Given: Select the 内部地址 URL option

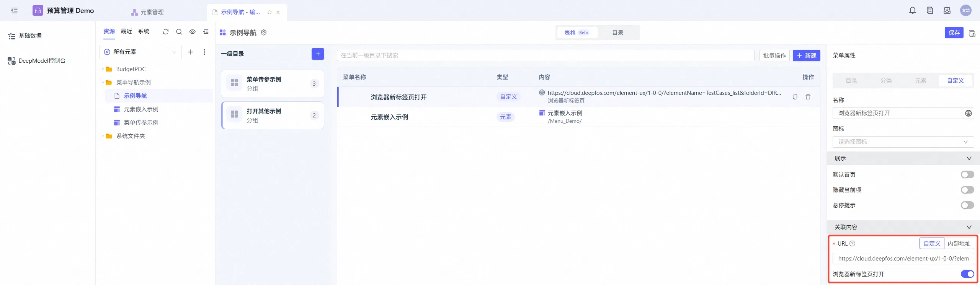Looking at the screenshot, I should 959,244.
